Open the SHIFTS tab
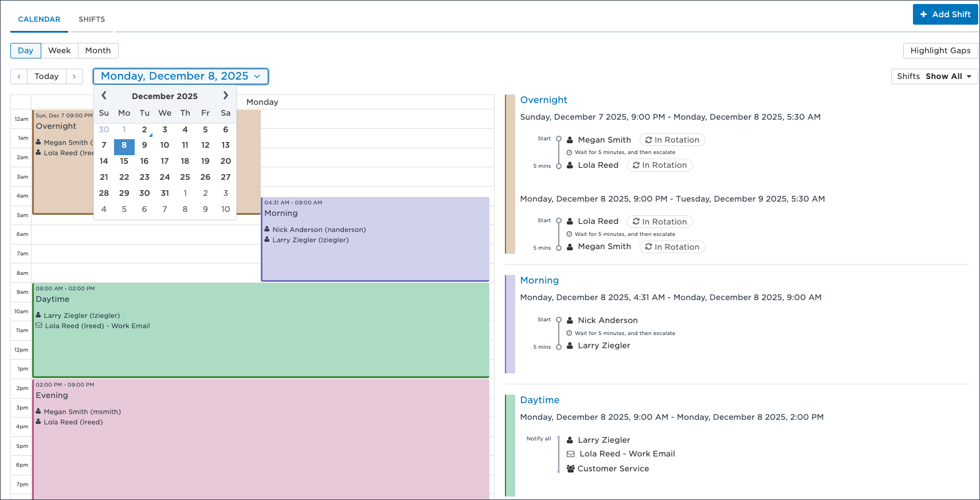 click(92, 19)
